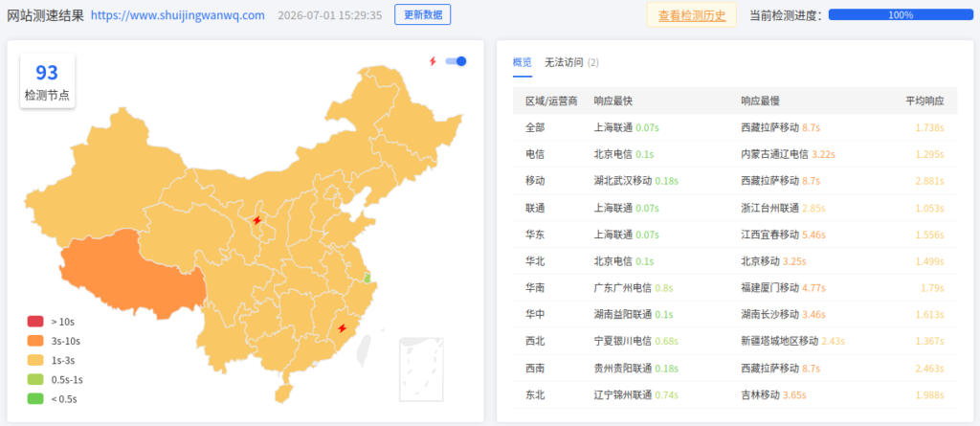Select the 电信 row label
Image resolution: width=980 pixels, height=426 pixels.
click(x=535, y=154)
